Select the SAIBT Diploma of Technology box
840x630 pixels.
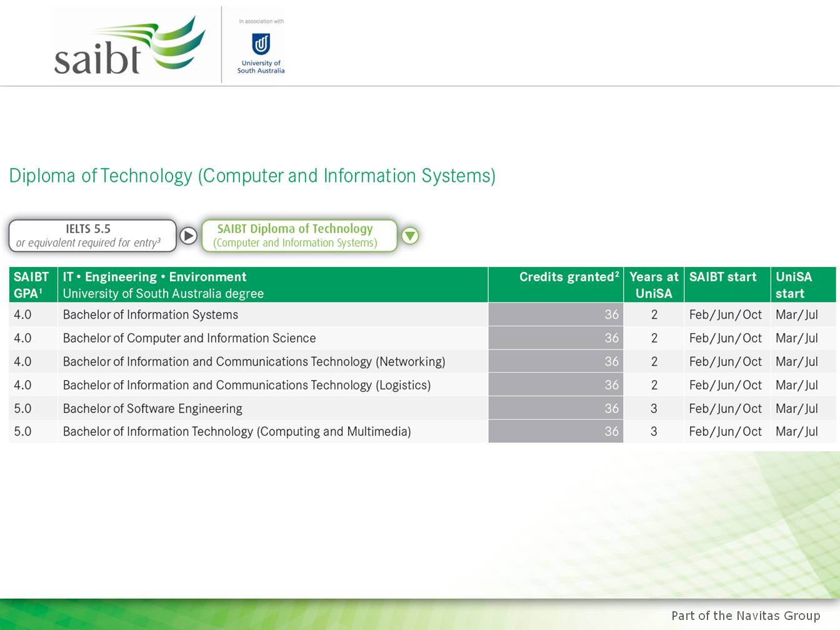(x=299, y=236)
